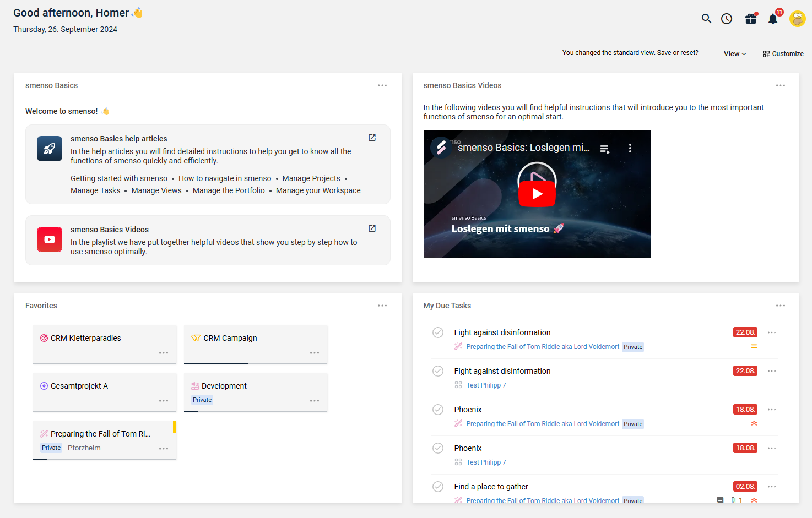Click the gift box icon

[x=751, y=19]
